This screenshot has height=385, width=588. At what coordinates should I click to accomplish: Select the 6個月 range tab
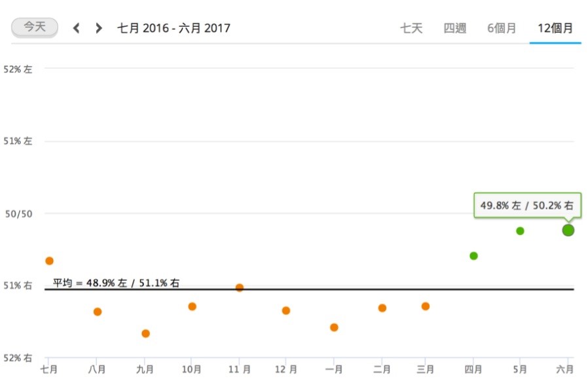pyautogui.click(x=502, y=28)
